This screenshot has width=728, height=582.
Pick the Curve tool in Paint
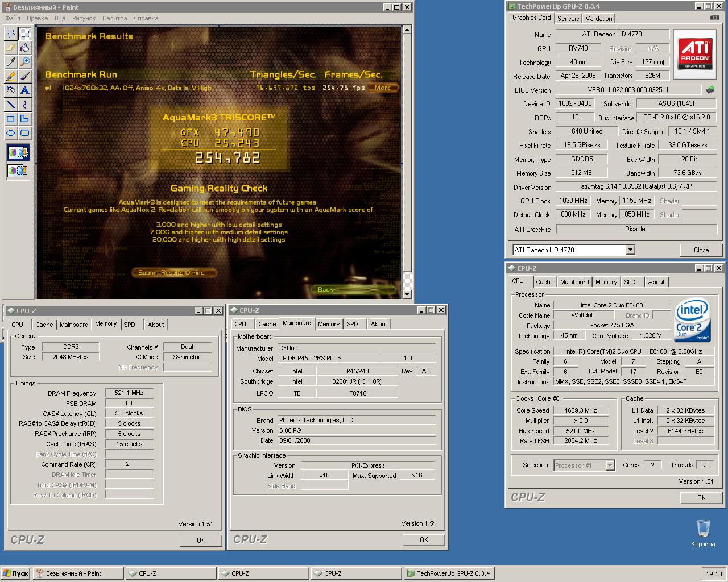[x=25, y=105]
